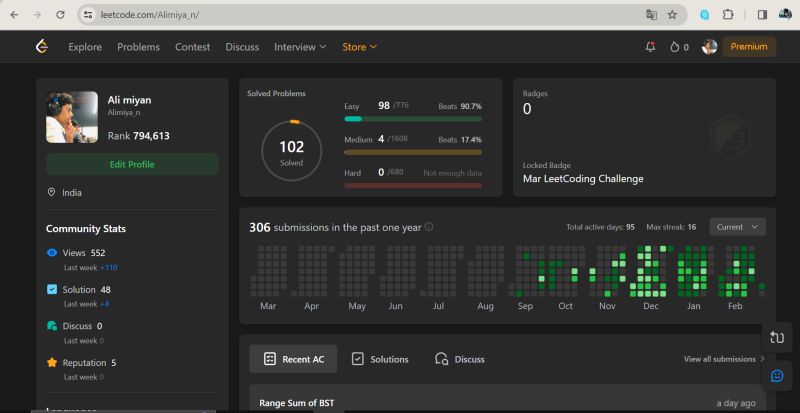Image resolution: width=800 pixels, height=413 pixels.
Task: Bookmark this page with the star icon
Action: tap(672, 15)
